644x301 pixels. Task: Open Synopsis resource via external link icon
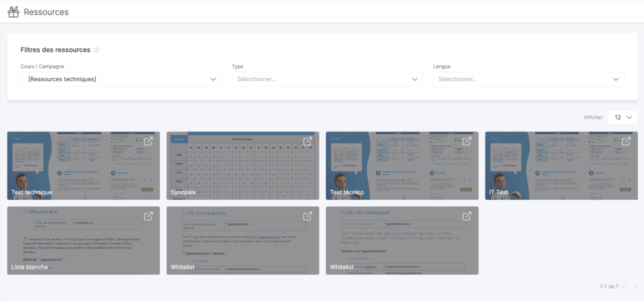(x=308, y=141)
